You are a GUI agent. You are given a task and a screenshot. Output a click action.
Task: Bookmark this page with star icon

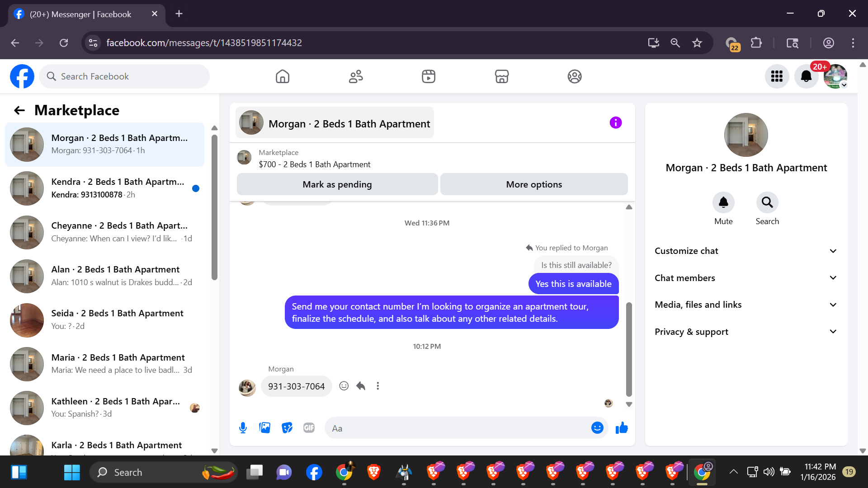click(x=697, y=43)
